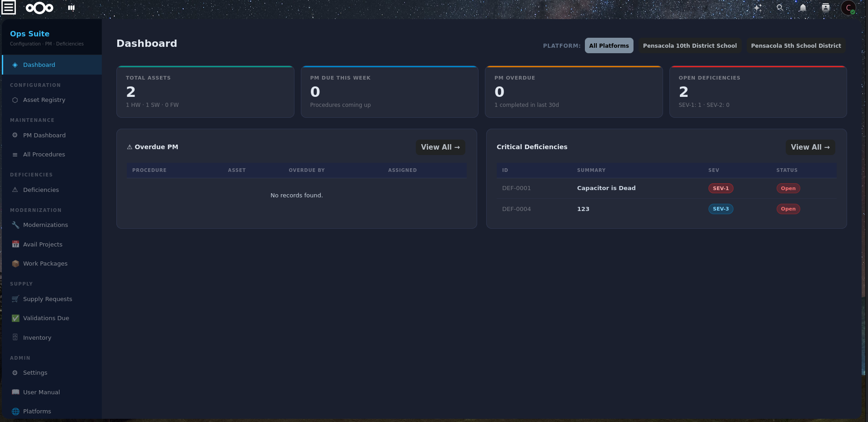Click the Open status badge for DEF-0001

point(788,188)
